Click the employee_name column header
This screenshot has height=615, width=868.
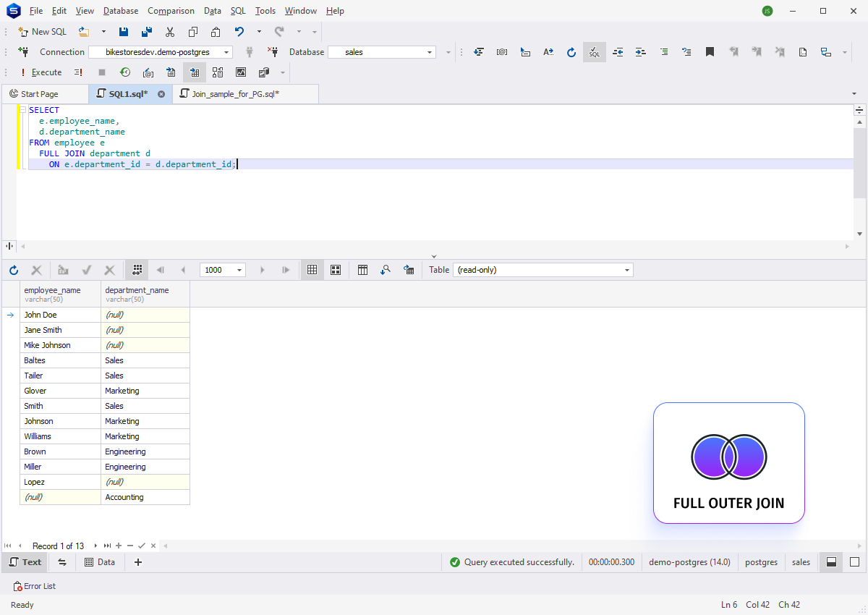tap(60, 294)
